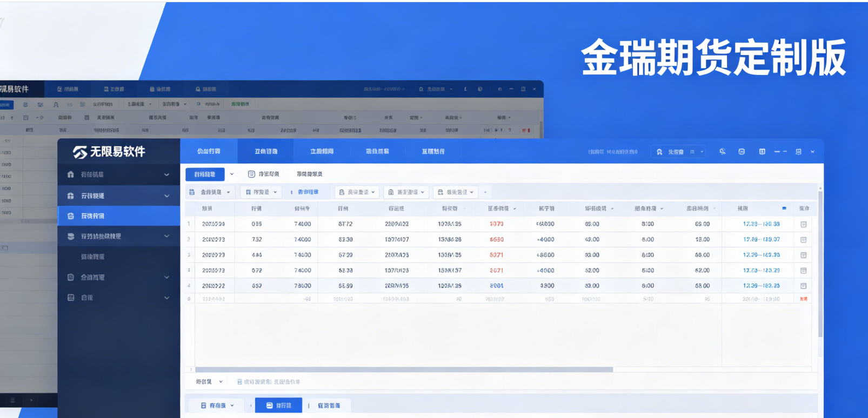
Task: Select the fourth tab in the blue top bar
Action: (377, 151)
